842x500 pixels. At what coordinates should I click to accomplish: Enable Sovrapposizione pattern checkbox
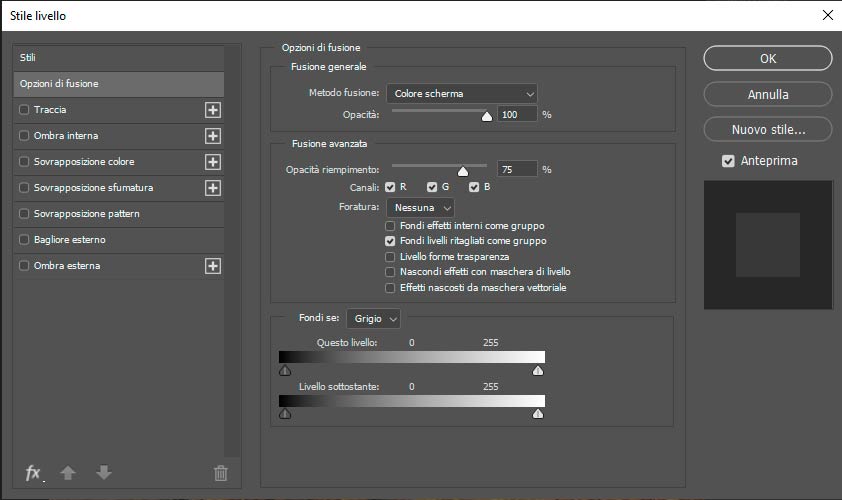pyautogui.click(x=24, y=213)
